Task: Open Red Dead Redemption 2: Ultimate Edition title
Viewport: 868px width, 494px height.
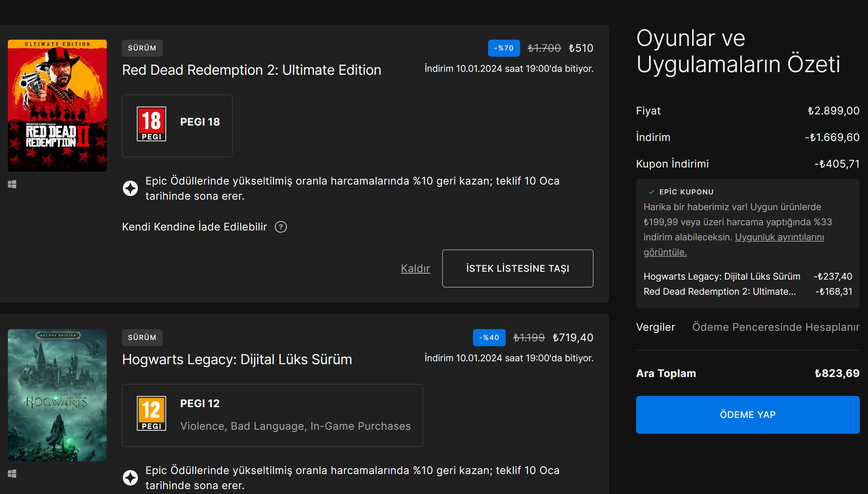Action: click(x=252, y=70)
